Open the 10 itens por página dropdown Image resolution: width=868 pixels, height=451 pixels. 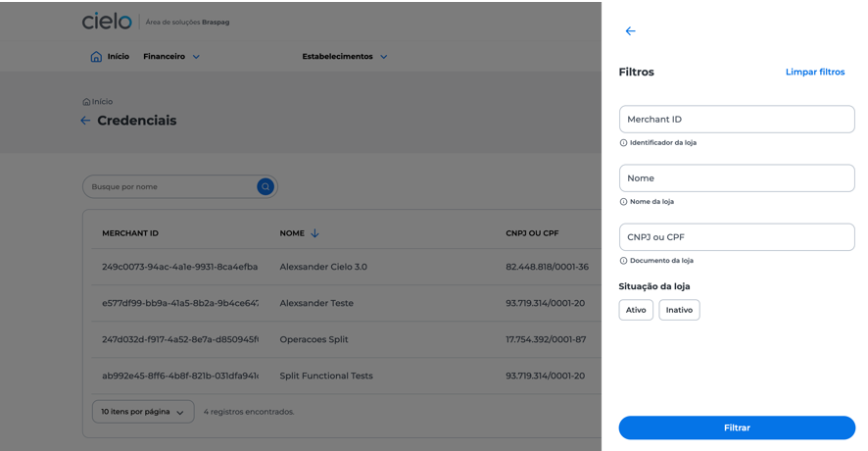point(143,412)
